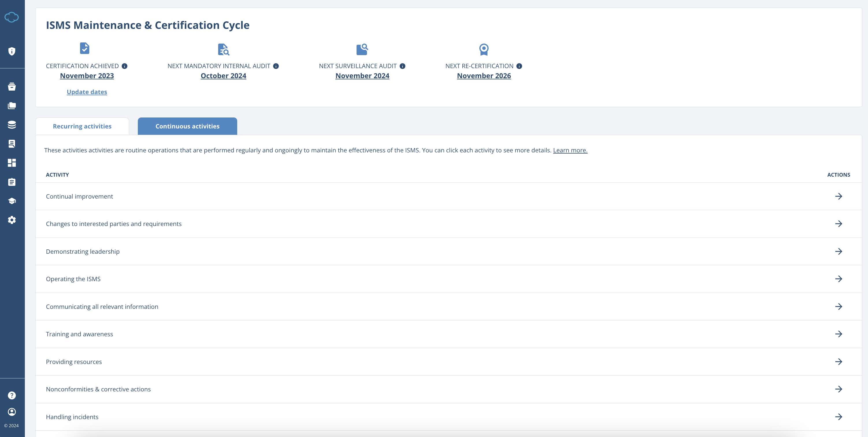The width and height of the screenshot is (868, 437).
Task: Open the Learn more link
Action: 570,150
